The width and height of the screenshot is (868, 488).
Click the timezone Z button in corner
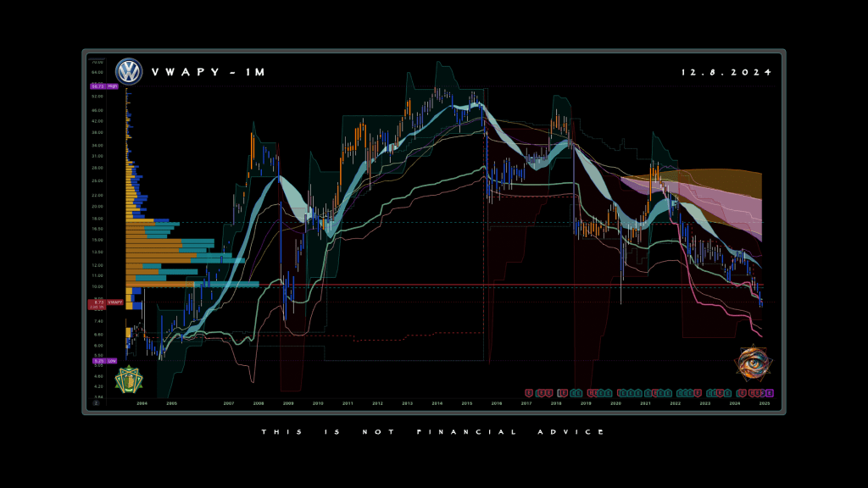pyautogui.click(x=97, y=403)
